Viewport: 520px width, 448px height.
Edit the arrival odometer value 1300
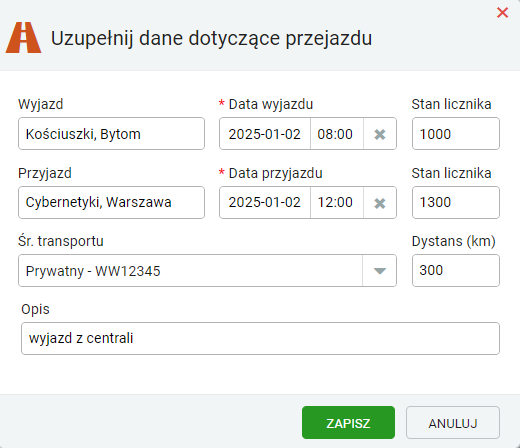click(456, 203)
